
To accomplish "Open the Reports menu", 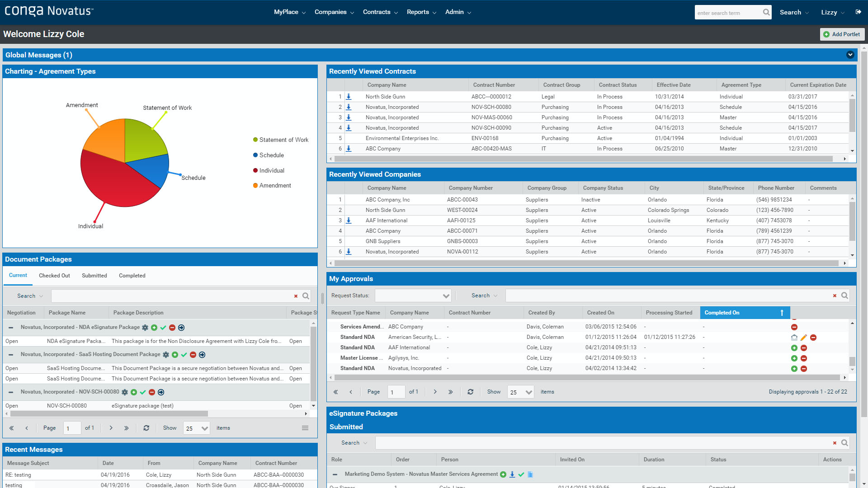I will pyautogui.click(x=421, y=12).
